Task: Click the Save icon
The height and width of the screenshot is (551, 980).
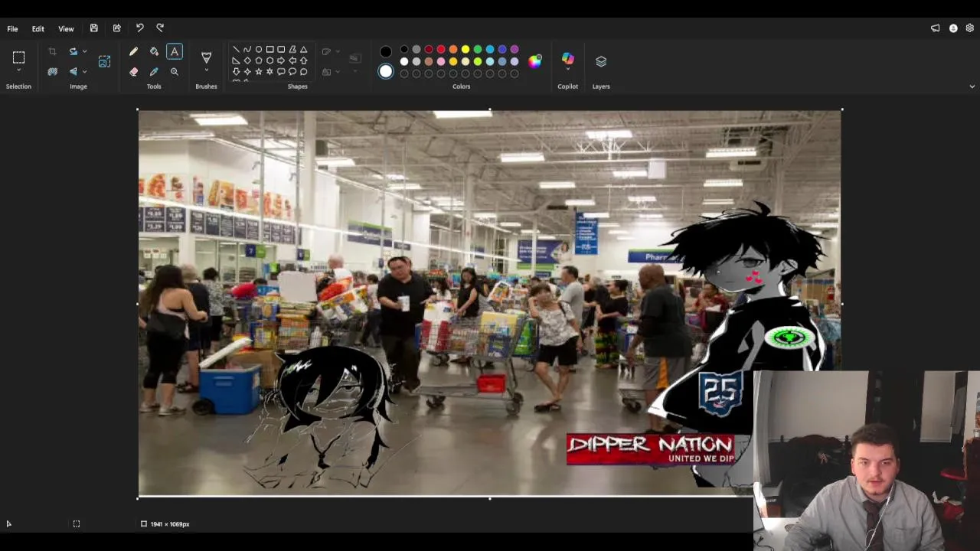Action: 93,28
